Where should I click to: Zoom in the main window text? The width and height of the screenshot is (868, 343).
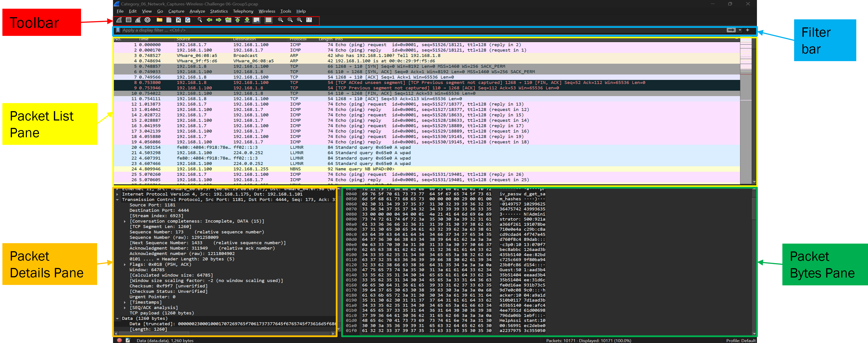pyautogui.click(x=280, y=20)
